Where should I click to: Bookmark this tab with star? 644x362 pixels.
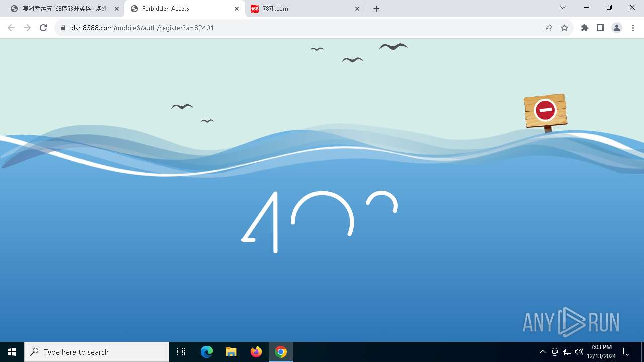coord(565,28)
